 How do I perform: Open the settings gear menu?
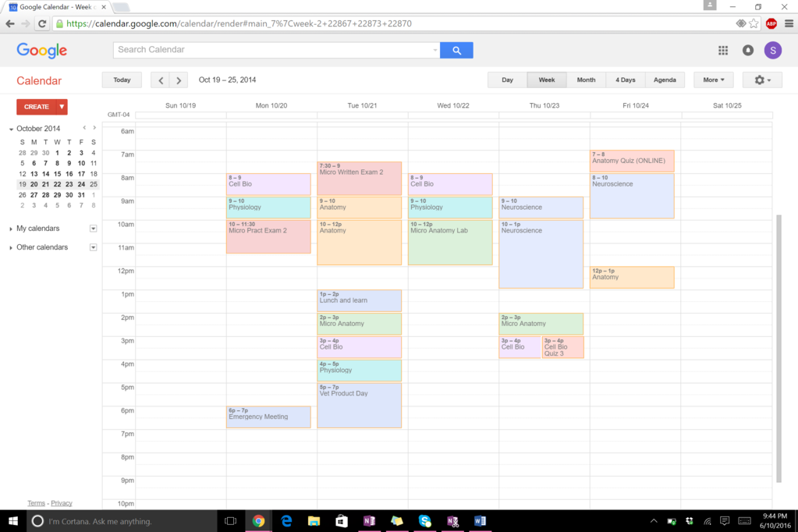(x=762, y=80)
